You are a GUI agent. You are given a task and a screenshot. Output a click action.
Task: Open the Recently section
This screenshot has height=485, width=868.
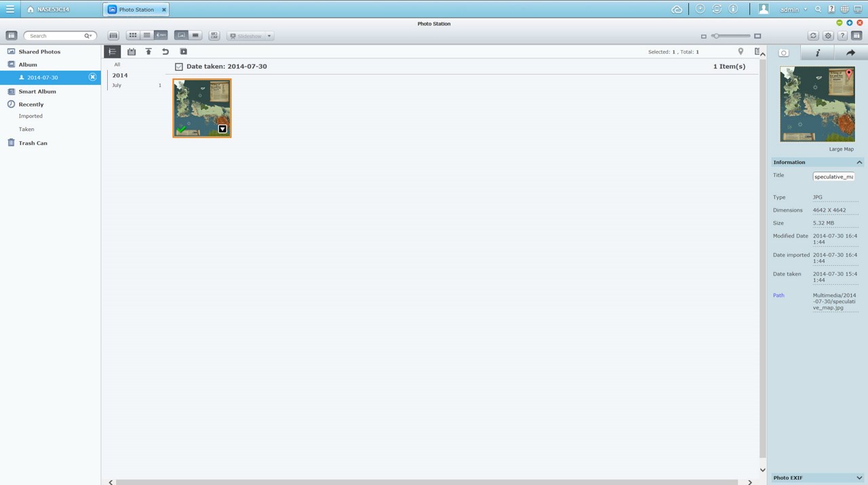click(x=31, y=104)
